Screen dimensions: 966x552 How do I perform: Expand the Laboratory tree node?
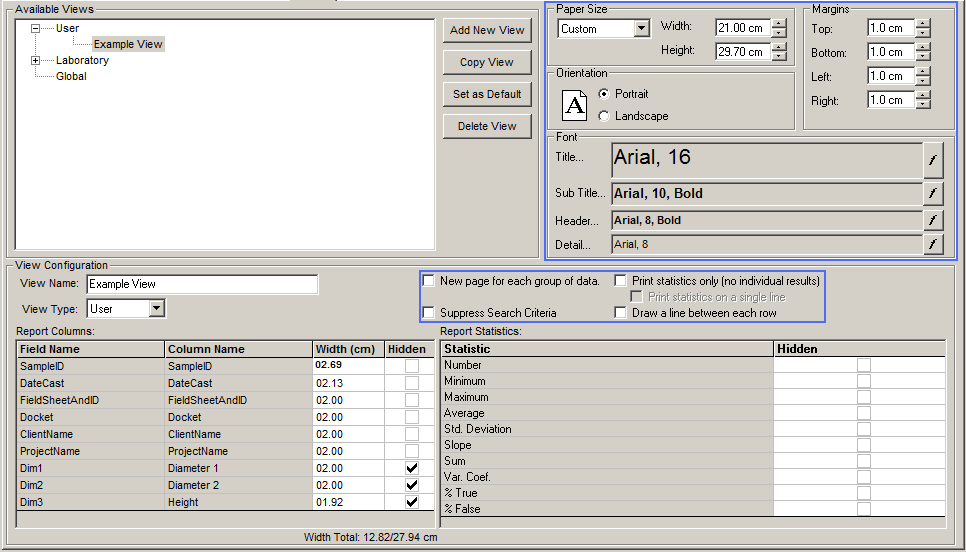(36, 60)
